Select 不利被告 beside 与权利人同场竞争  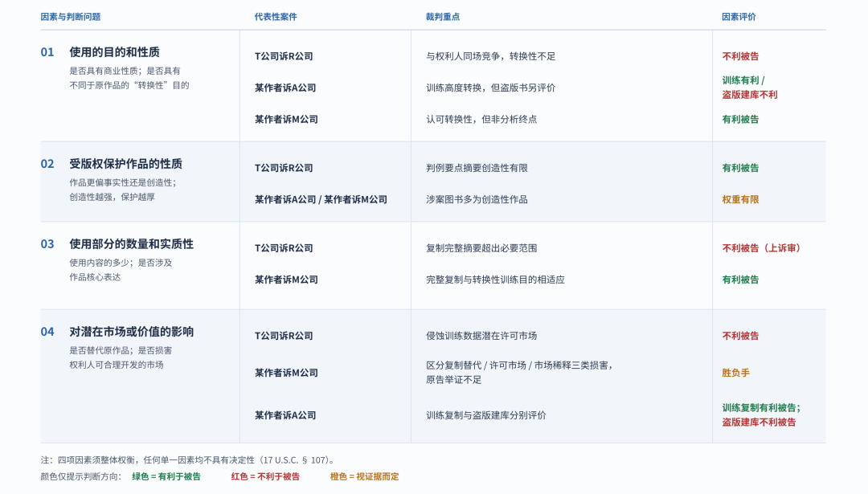(740, 56)
